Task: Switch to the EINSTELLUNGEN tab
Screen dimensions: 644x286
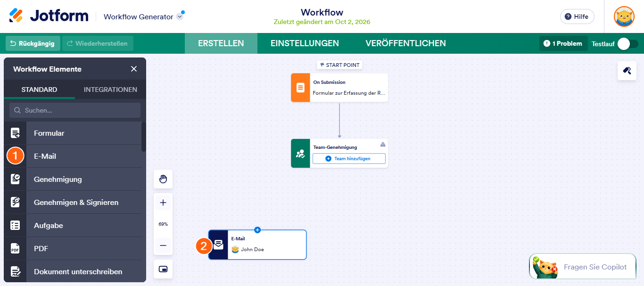Action: pyautogui.click(x=305, y=43)
